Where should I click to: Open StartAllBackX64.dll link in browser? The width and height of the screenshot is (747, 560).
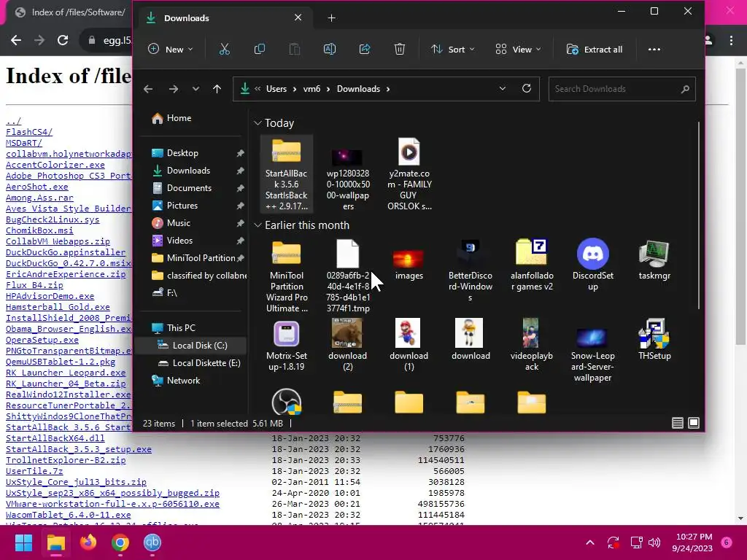pos(55,438)
